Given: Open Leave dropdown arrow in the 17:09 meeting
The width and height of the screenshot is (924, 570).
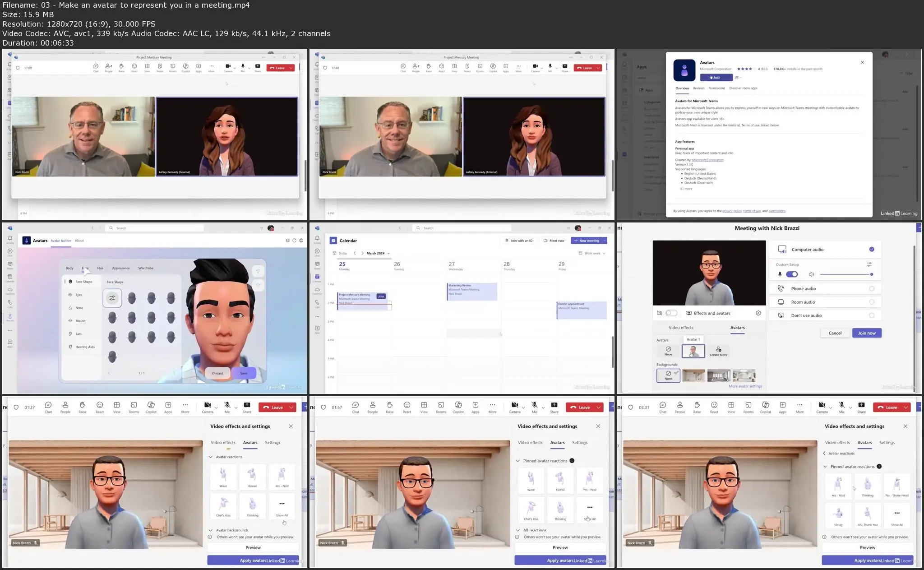Looking at the screenshot, I should click(291, 68).
